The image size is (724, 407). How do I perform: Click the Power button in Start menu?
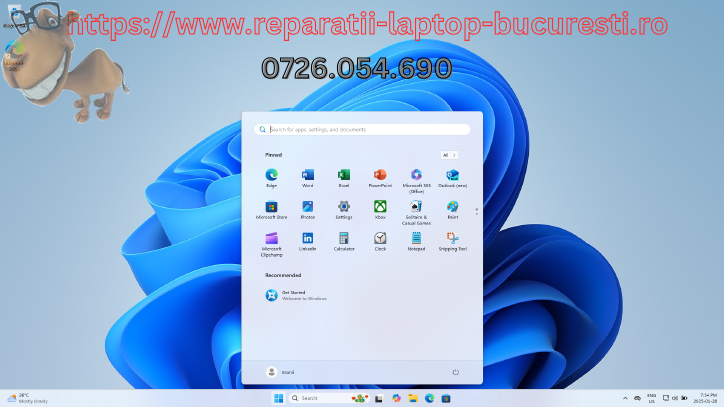[455, 372]
